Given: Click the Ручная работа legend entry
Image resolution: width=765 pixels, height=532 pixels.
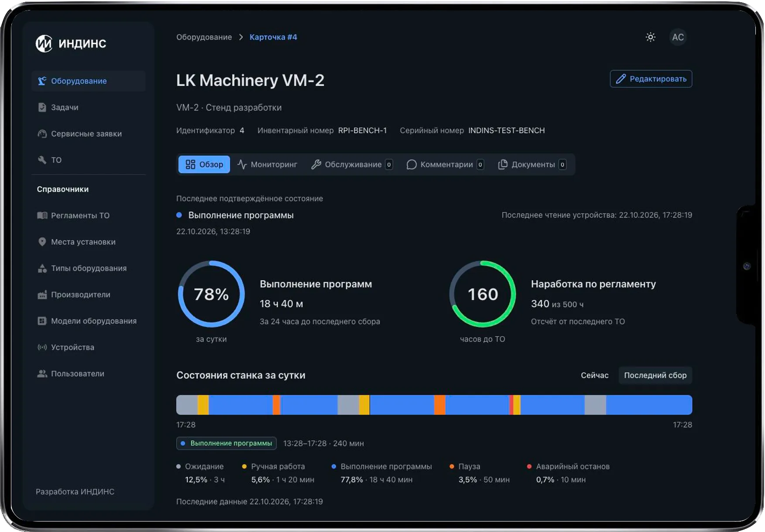Looking at the screenshot, I should [x=278, y=473].
